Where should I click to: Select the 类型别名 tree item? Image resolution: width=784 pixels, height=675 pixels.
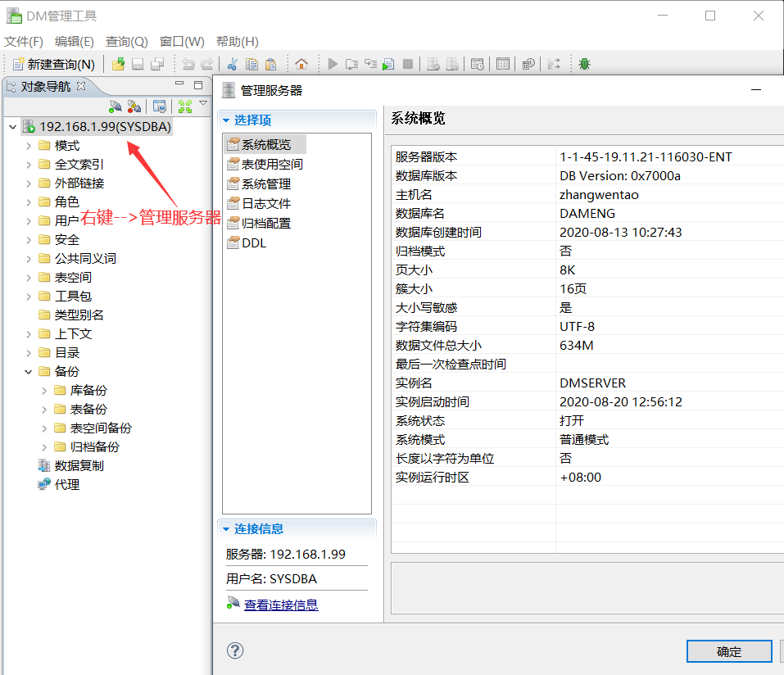(79, 315)
